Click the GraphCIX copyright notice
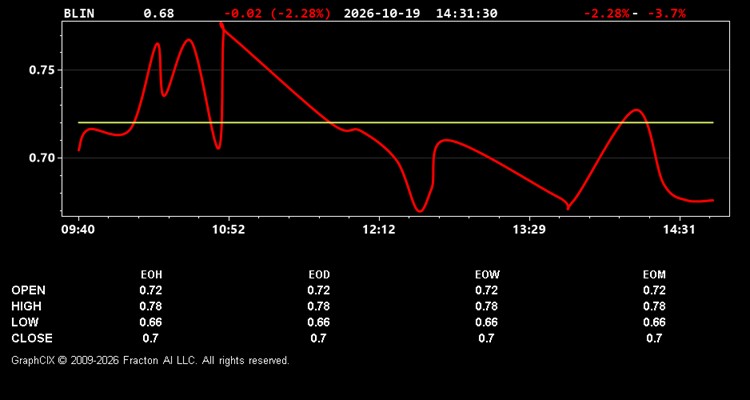Viewport: 750px width, 400px height. pyautogui.click(x=151, y=360)
